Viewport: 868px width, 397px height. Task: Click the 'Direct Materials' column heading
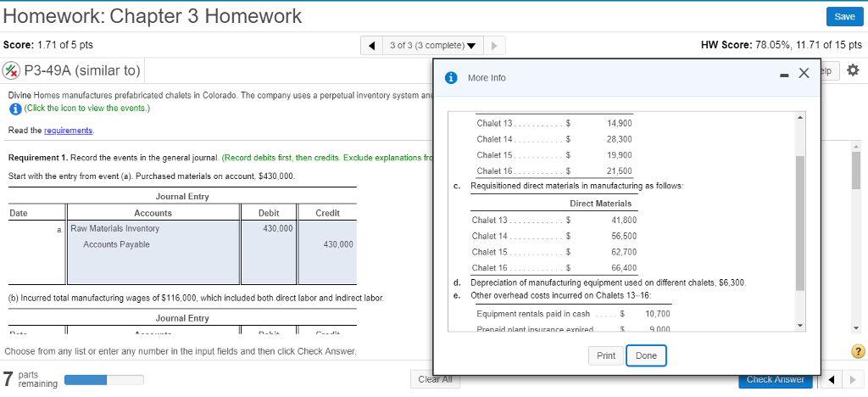(601, 204)
